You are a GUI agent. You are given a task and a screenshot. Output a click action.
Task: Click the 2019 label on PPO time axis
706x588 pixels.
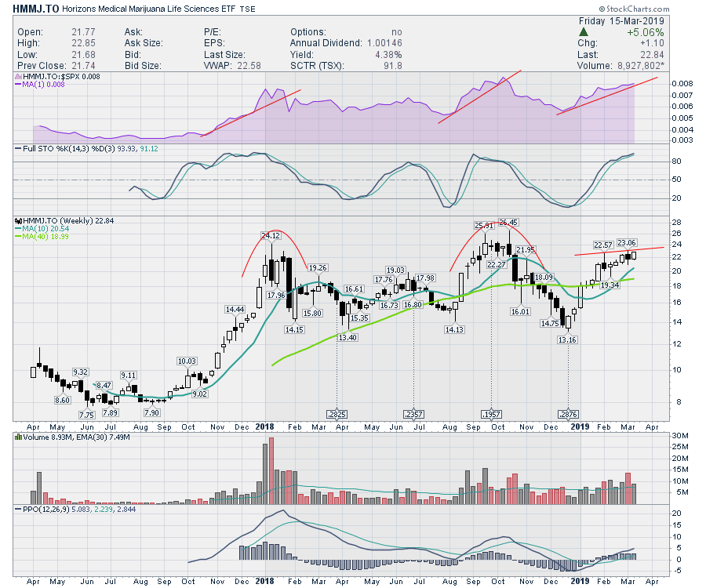pyautogui.click(x=579, y=581)
